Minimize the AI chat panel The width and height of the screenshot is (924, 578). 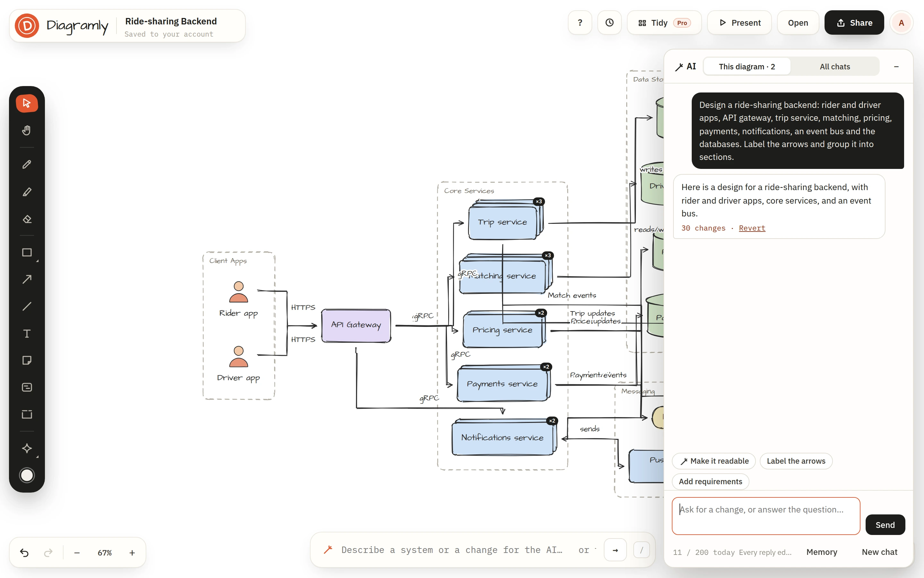pyautogui.click(x=896, y=66)
